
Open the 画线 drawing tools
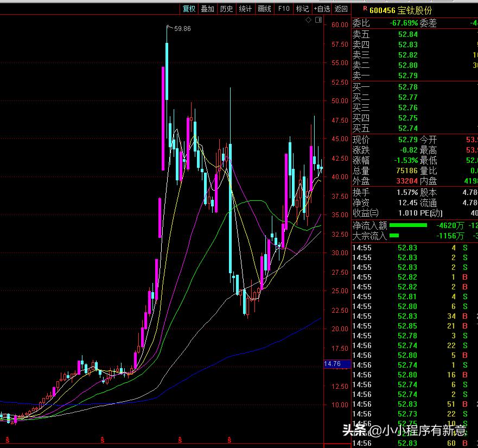point(264,8)
